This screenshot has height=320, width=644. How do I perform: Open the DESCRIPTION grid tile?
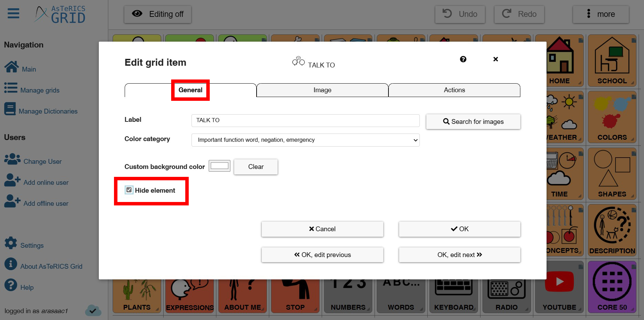[612, 230]
